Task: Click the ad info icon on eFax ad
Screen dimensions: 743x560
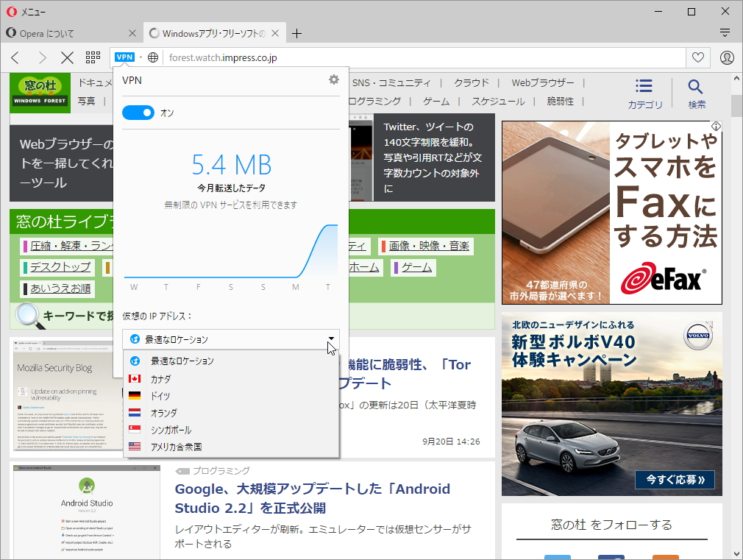Action: tap(716, 126)
